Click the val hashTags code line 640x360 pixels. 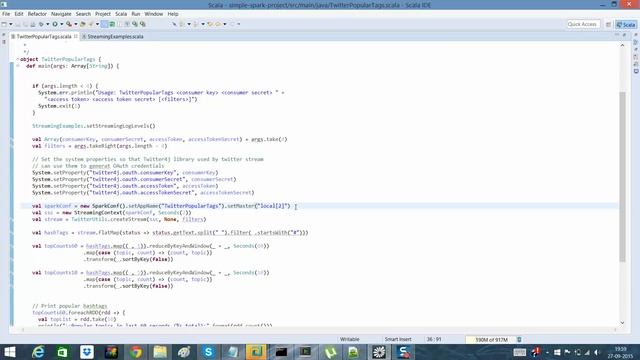170,233
